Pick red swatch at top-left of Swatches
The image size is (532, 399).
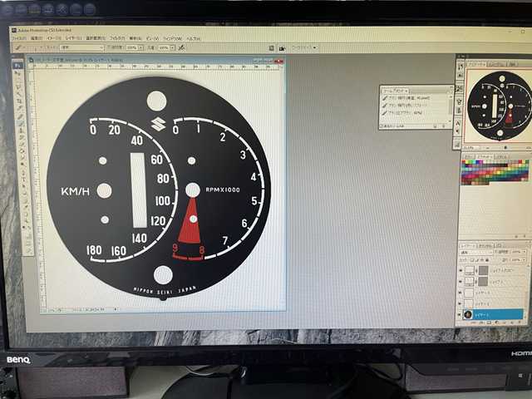tap(464, 163)
